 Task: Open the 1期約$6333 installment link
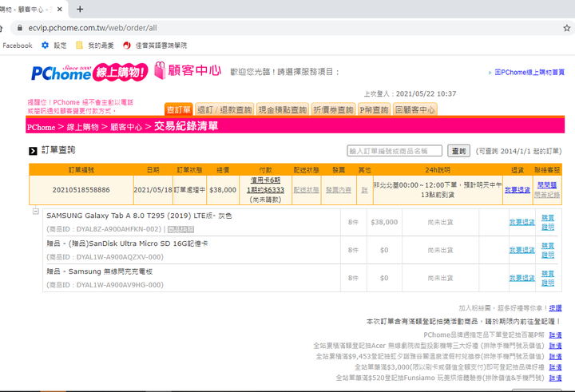tap(265, 190)
